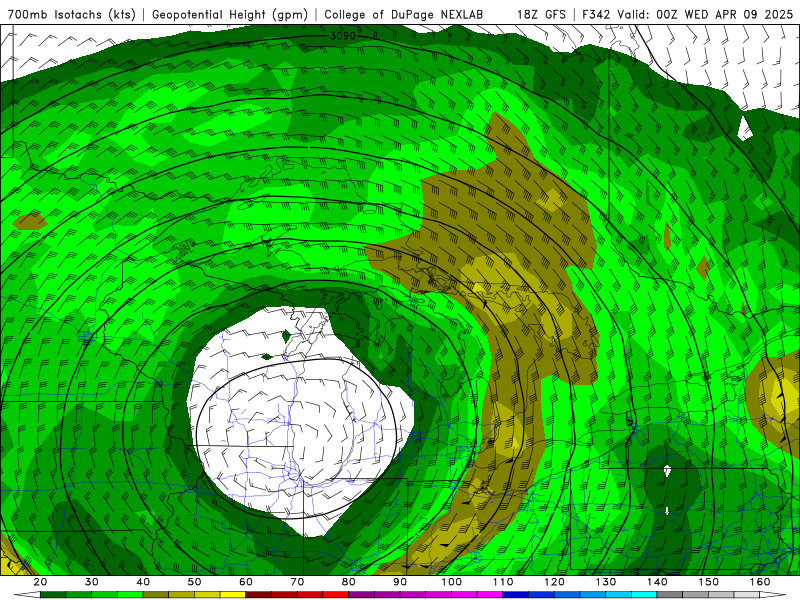Viewport: 800px width, 600px height.
Task: Click the olive 40-kt legend swatch
Action: tap(156, 595)
